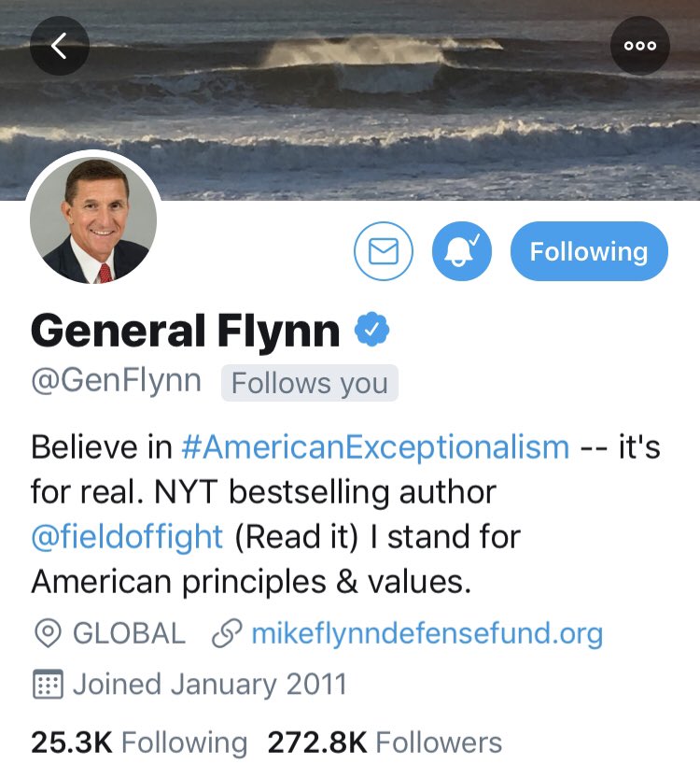The height and width of the screenshot is (764, 700).
Task: Tap the location pin icon
Action: point(48,633)
